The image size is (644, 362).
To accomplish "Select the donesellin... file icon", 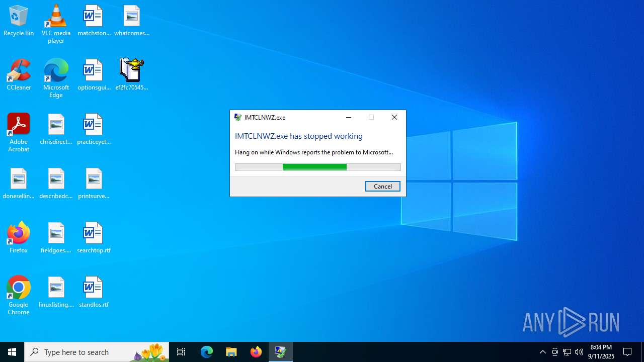I will pyautogui.click(x=19, y=184).
